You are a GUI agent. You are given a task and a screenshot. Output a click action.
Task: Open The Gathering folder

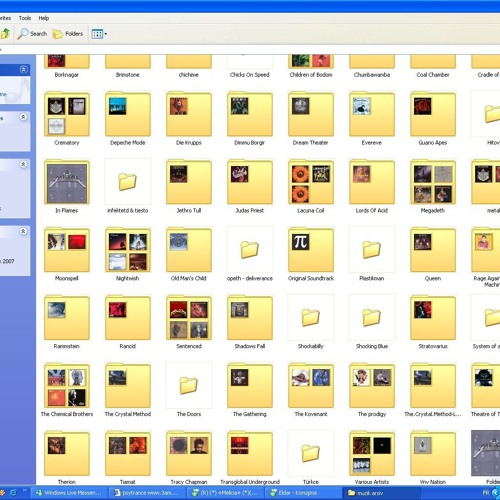pyautogui.click(x=250, y=386)
